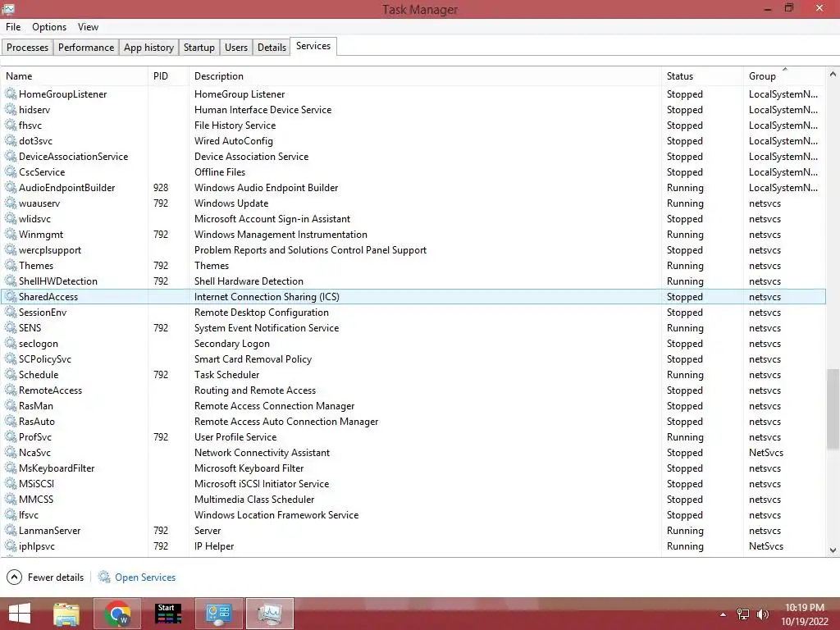
Task: Click the gear icon beside seclogon
Action: point(11,344)
